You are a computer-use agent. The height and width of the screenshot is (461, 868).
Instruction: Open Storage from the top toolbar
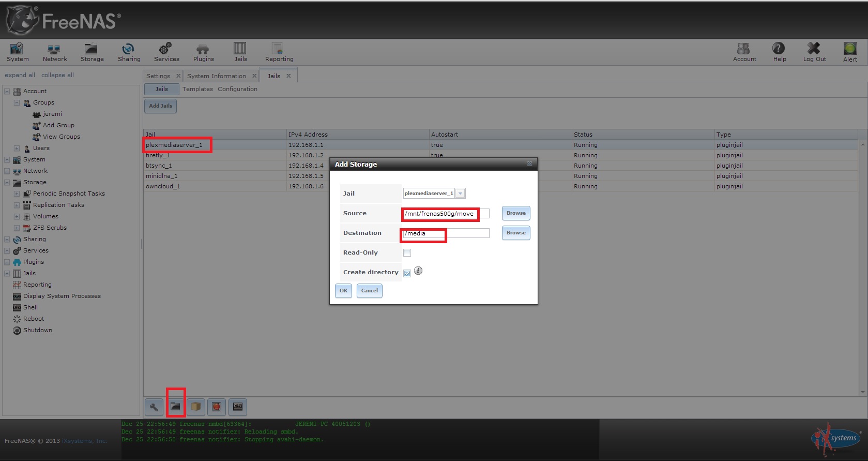pos(92,52)
